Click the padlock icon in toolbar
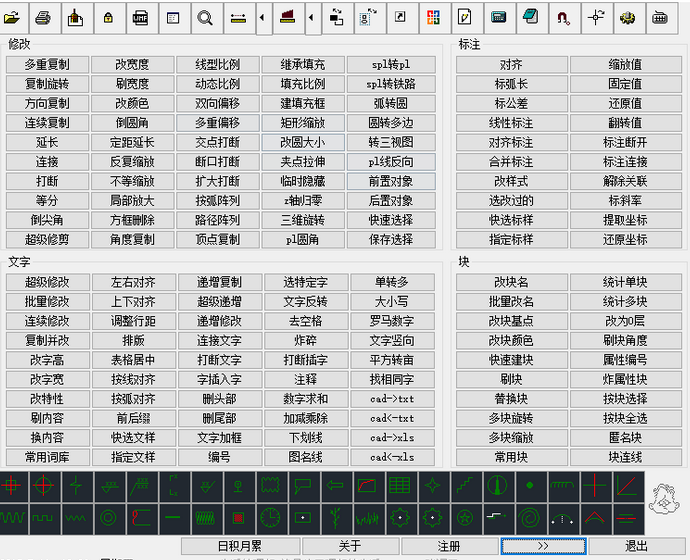 [x=108, y=17]
